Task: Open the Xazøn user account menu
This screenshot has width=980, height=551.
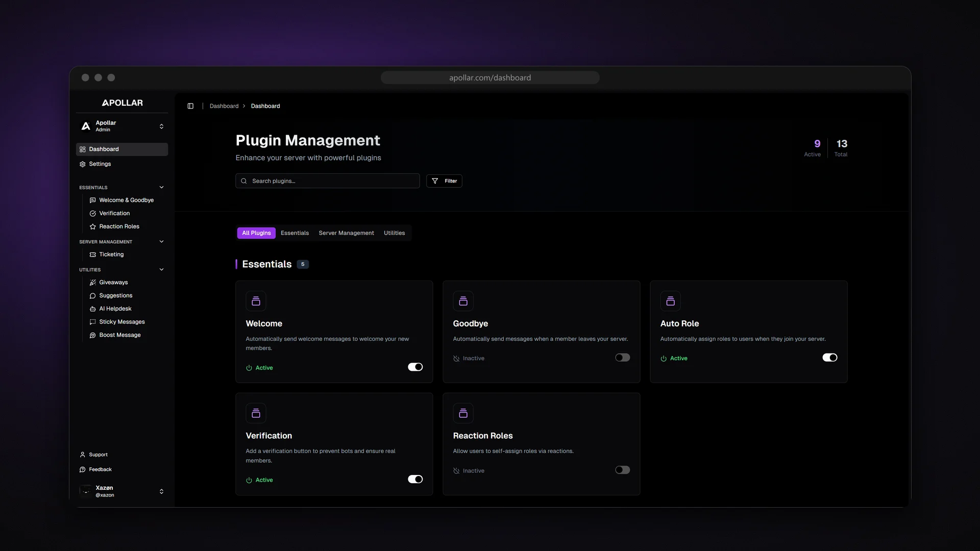Action: click(x=122, y=491)
